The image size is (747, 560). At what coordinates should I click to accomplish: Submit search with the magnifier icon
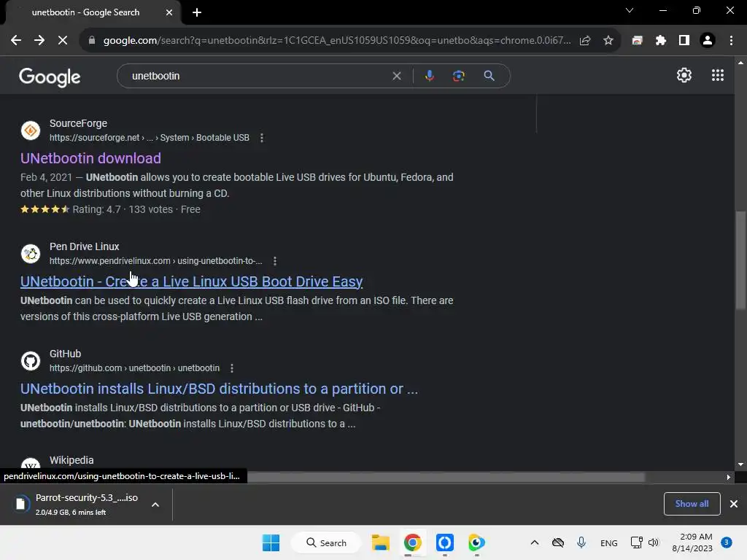point(489,76)
